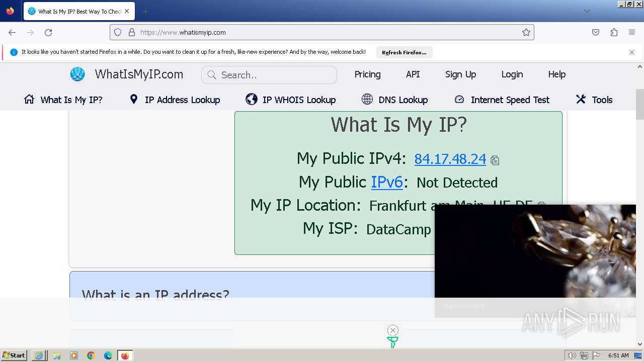Launch Internet Explorer from the taskbar
The width and height of the screenshot is (644, 362).
39,355
